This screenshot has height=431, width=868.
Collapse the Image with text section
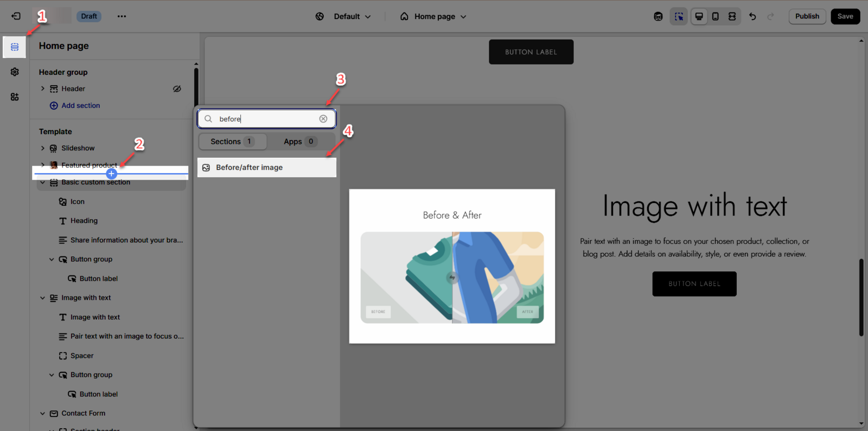[x=43, y=298]
